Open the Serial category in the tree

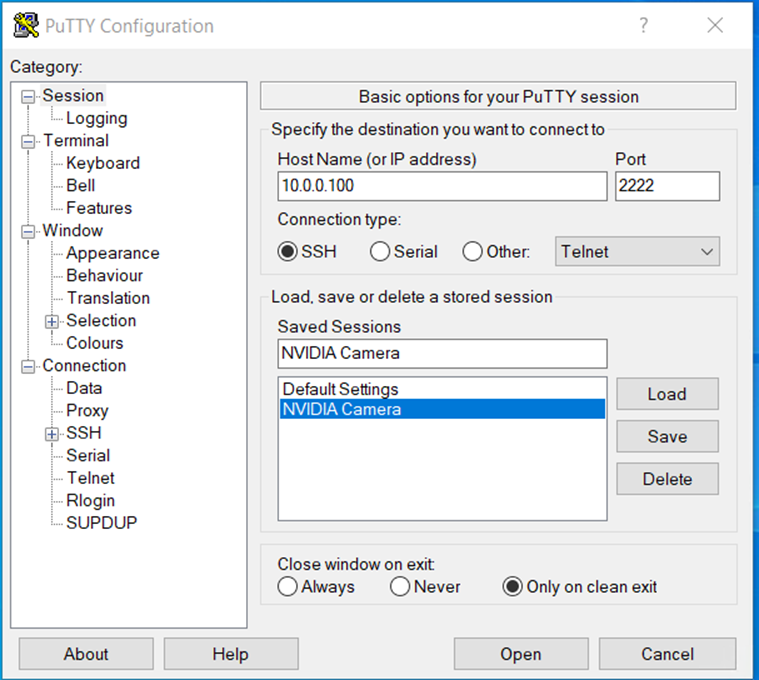pyautogui.click(x=88, y=455)
